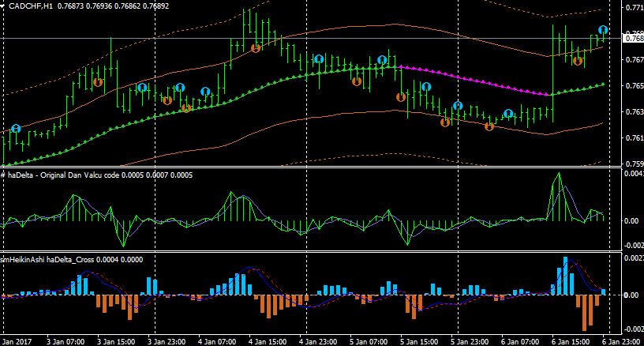644x346 pixels.
Task: Click the 0.763 price scale value
Action: 635,111
